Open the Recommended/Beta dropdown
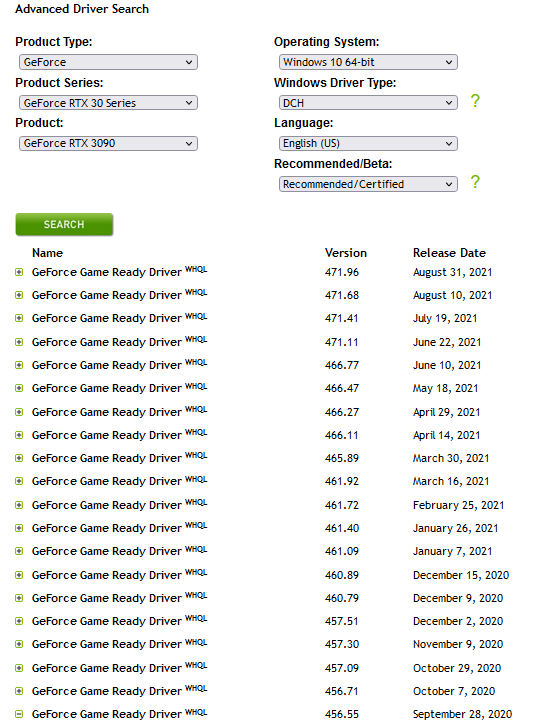Viewport: 537px width, 727px height. [x=368, y=184]
